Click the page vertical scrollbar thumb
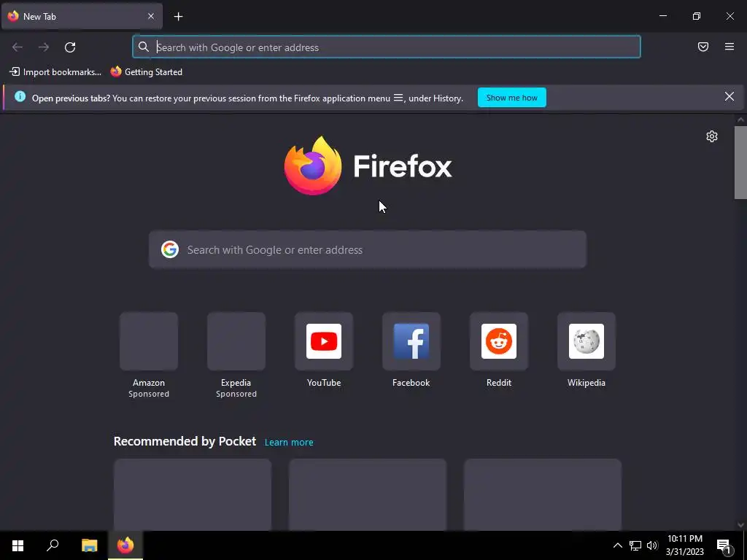 pos(740,163)
